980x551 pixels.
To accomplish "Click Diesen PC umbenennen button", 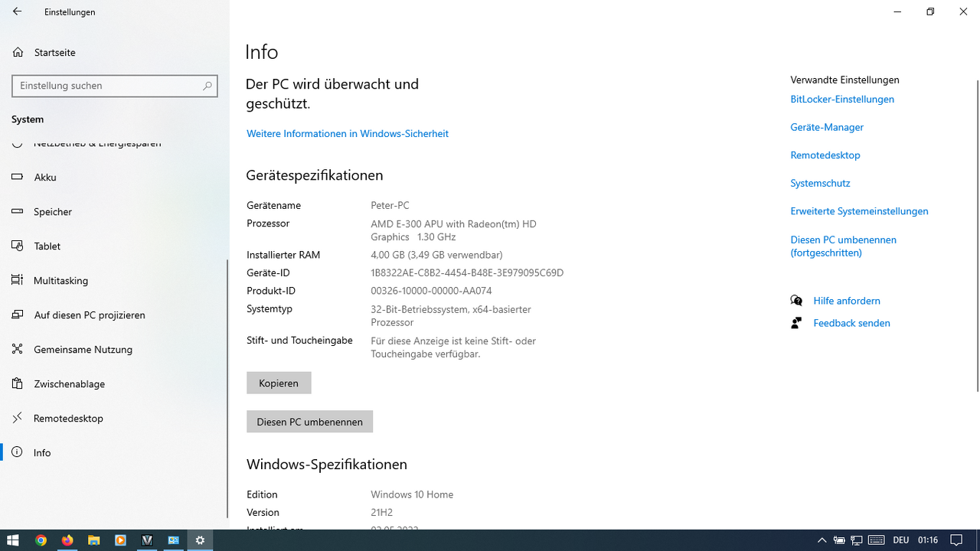I will [309, 422].
